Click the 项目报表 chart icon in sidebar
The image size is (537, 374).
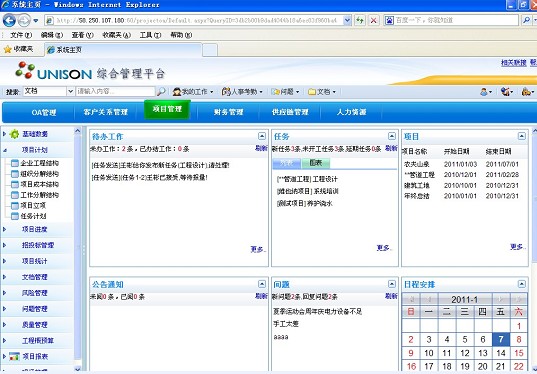pos(14,356)
